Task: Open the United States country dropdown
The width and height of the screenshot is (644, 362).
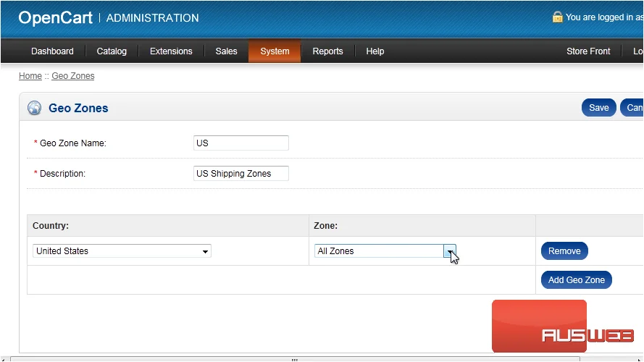Action: click(x=122, y=251)
